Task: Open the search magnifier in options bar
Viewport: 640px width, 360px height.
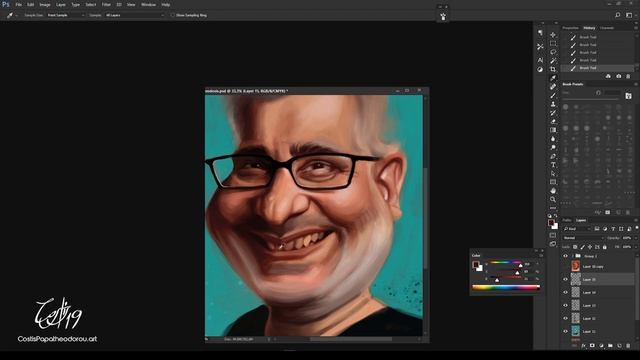Action: 618,15
